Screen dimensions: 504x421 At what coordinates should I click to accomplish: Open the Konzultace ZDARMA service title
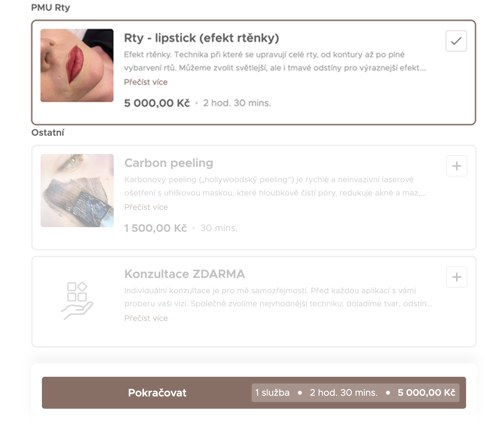pos(185,274)
